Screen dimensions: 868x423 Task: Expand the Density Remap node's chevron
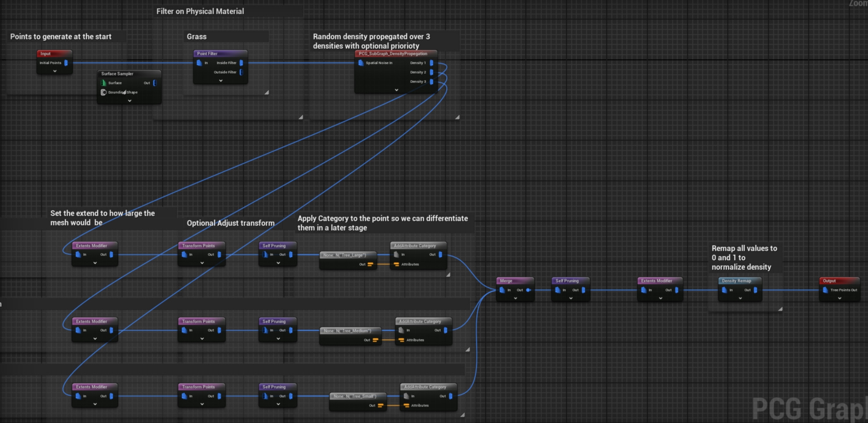coord(740,298)
